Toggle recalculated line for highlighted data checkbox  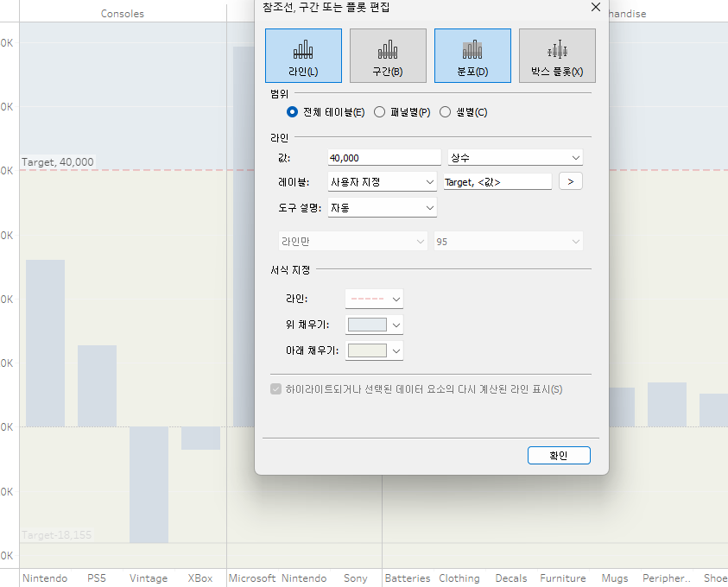275,388
